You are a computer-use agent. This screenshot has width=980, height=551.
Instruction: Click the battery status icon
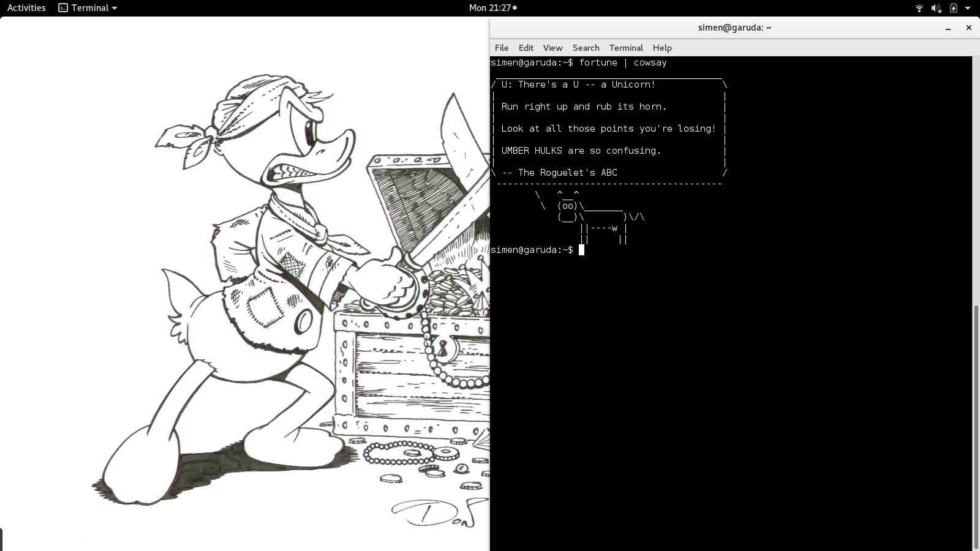[x=953, y=8]
